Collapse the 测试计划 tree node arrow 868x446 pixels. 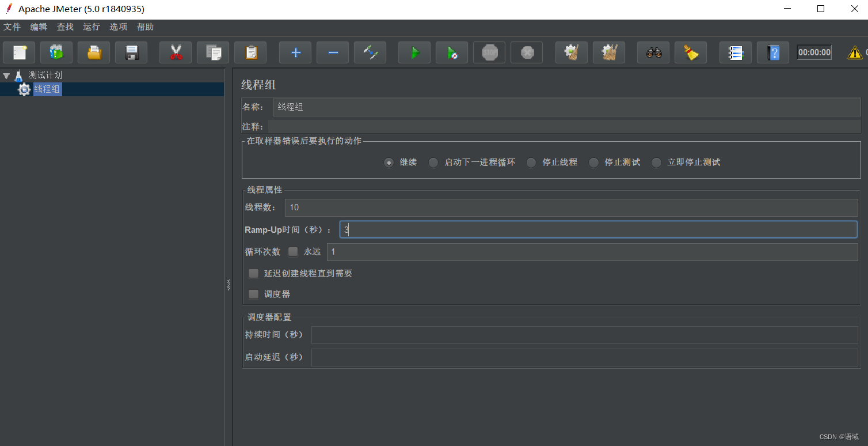pos(6,75)
